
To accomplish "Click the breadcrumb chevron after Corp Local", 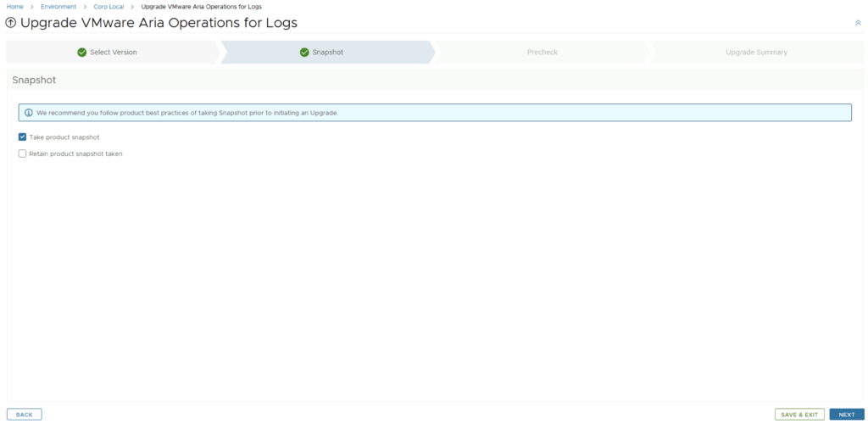I will pyautogui.click(x=132, y=7).
